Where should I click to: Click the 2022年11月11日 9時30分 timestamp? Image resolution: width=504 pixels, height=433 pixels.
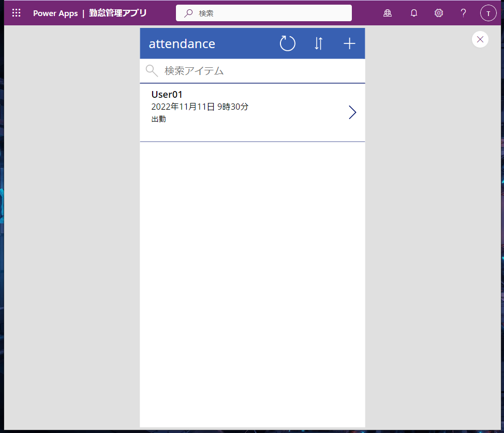pyautogui.click(x=200, y=107)
